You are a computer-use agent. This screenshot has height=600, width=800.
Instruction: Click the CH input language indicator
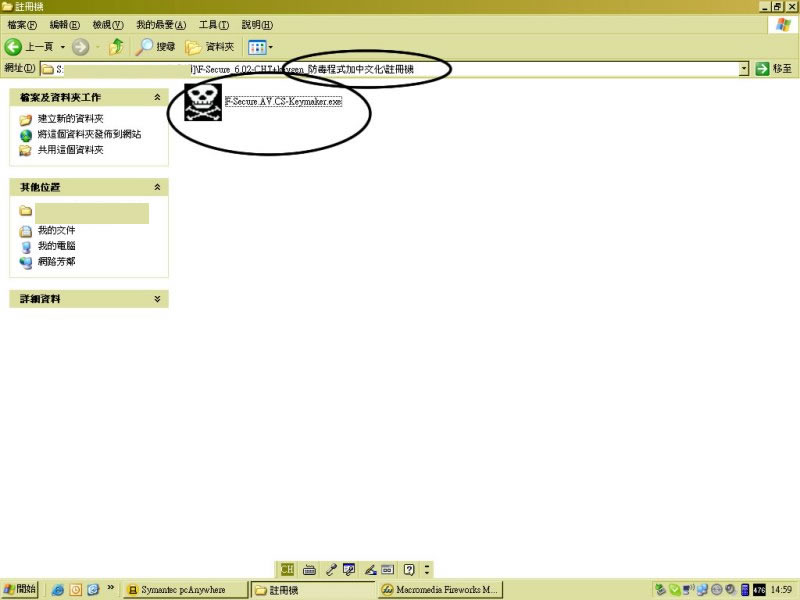287,569
